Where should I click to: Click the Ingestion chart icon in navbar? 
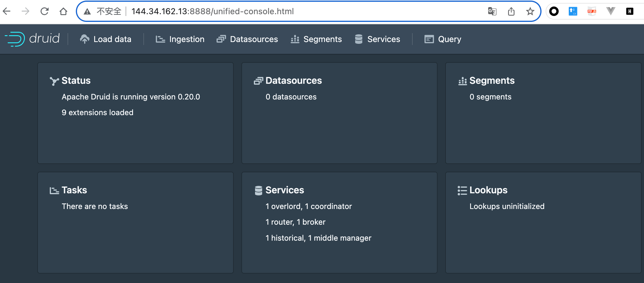tap(160, 39)
